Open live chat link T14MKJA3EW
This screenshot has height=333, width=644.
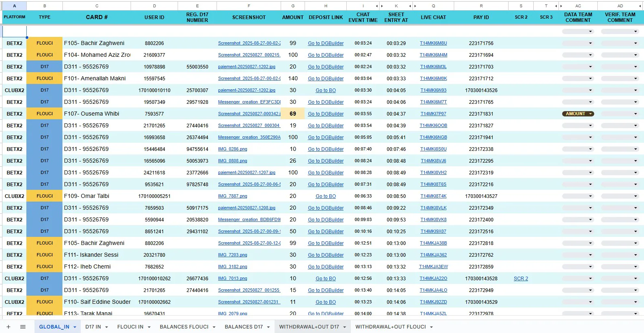pos(434,267)
